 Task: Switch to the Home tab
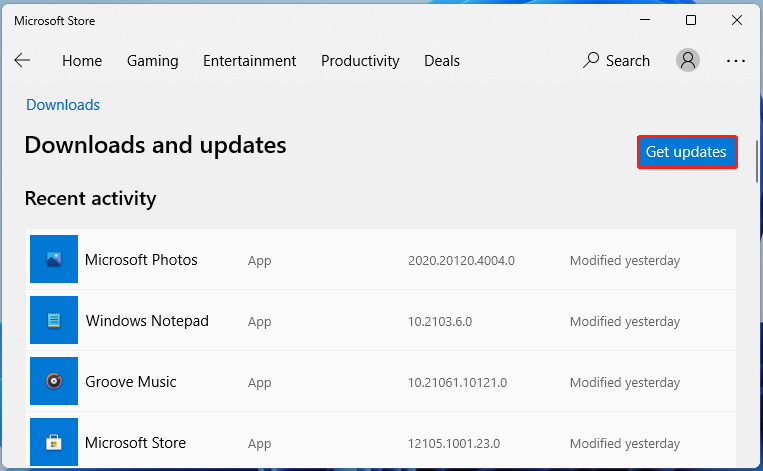tap(82, 61)
